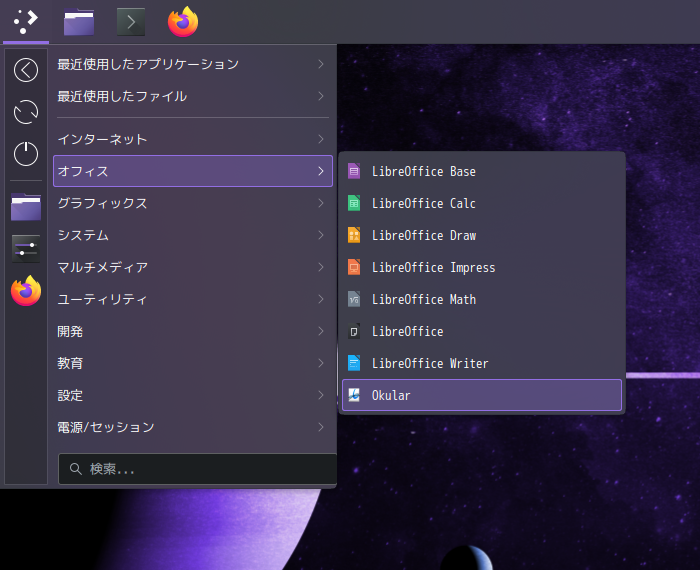700x570 pixels.
Task: Expand the 設定 submenu arrow
Action: [x=321, y=395]
